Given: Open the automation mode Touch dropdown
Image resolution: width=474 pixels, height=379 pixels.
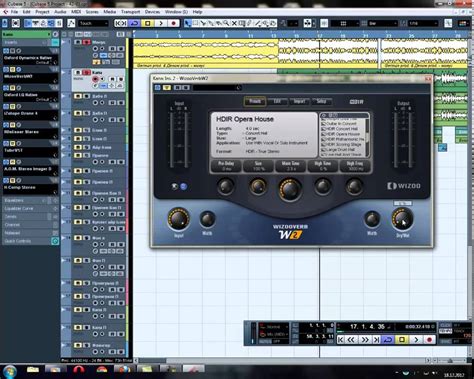Looking at the screenshot, I should 93,23.
